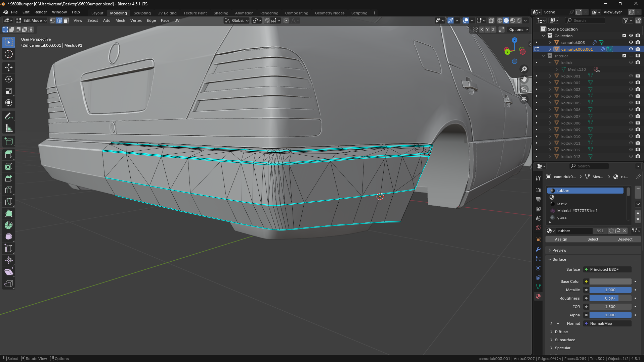Viewport: 644px width, 362px height.
Task: Switch to the Sculpting workspace tab
Action: click(142, 13)
